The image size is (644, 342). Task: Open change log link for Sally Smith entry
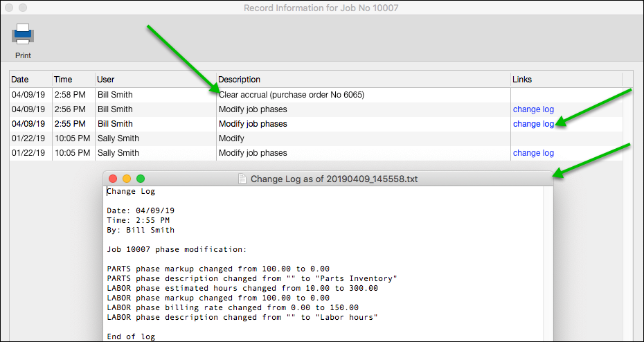pyautogui.click(x=533, y=153)
